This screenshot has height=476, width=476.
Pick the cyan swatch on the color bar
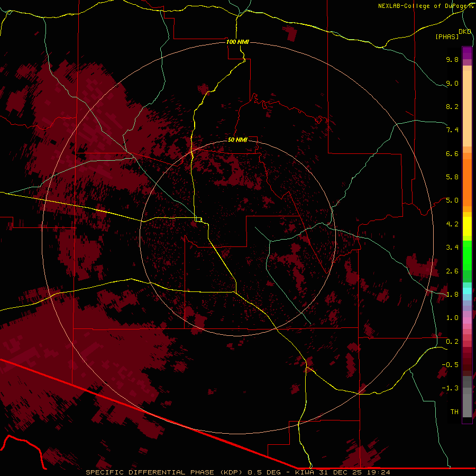467,291
